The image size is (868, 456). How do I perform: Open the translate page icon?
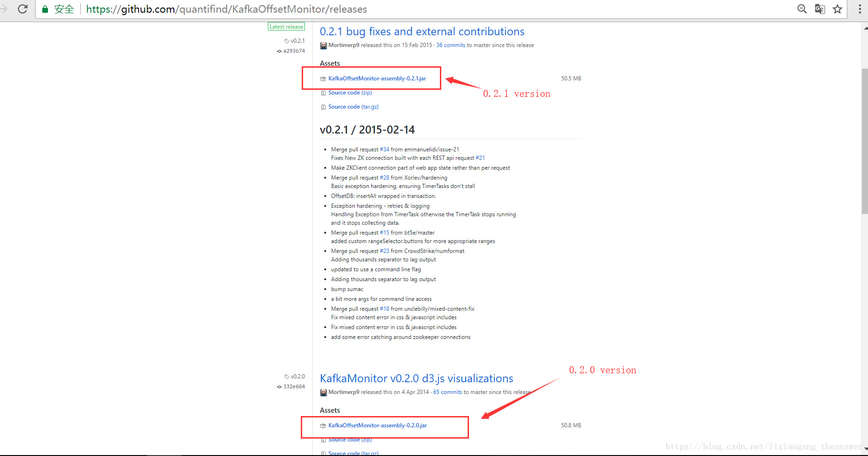[820, 9]
